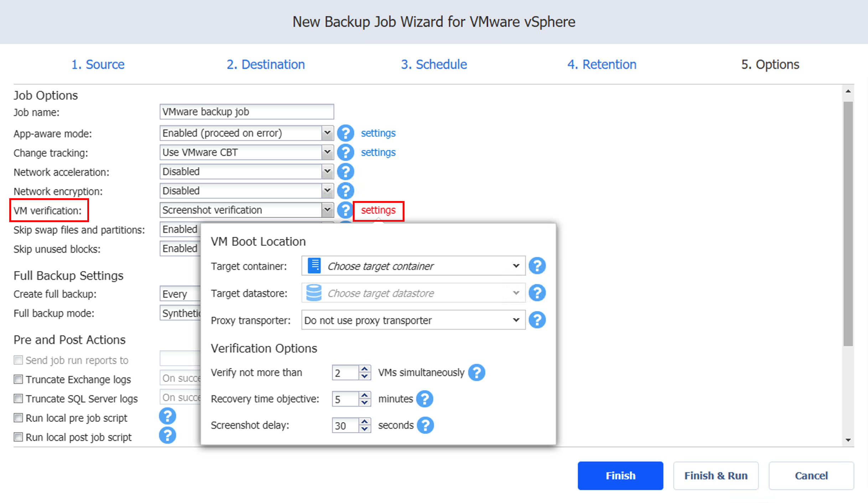This screenshot has height=503, width=868.
Task: Decrease Recovery time objective minutes
Action: click(364, 403)
